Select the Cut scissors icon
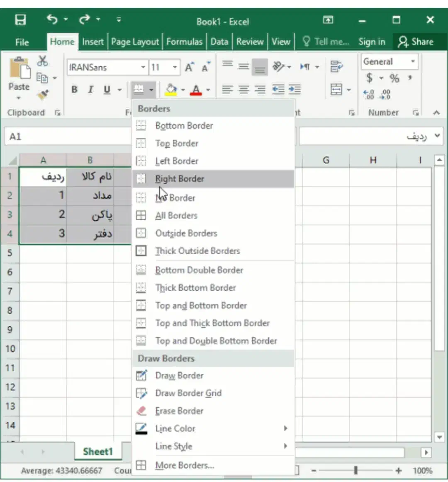 [x=42, y=61]
